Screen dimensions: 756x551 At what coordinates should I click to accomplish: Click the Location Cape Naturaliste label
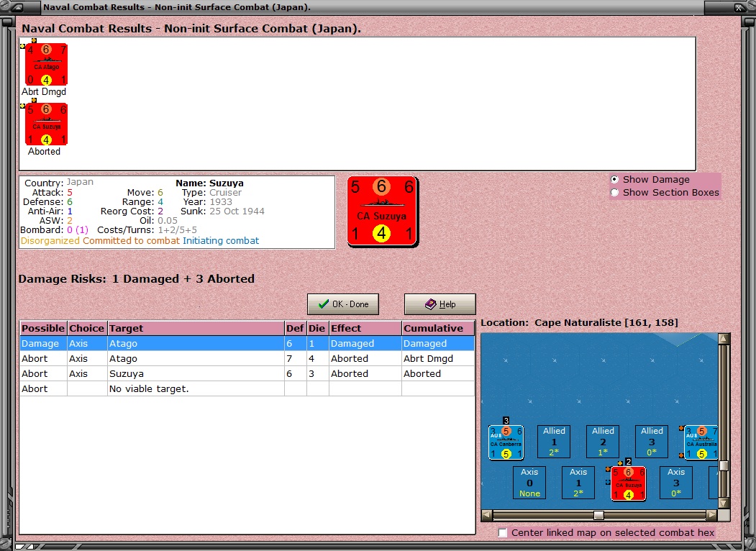pos(580,322)
